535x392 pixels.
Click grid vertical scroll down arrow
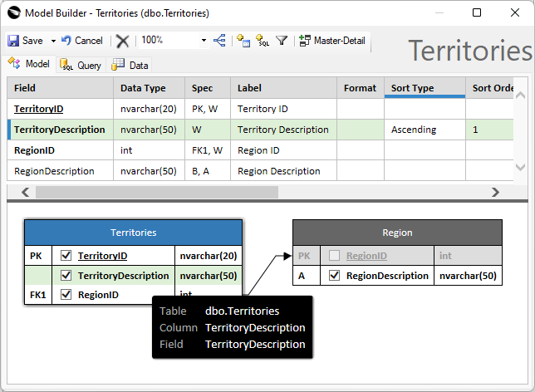[520, 167]
